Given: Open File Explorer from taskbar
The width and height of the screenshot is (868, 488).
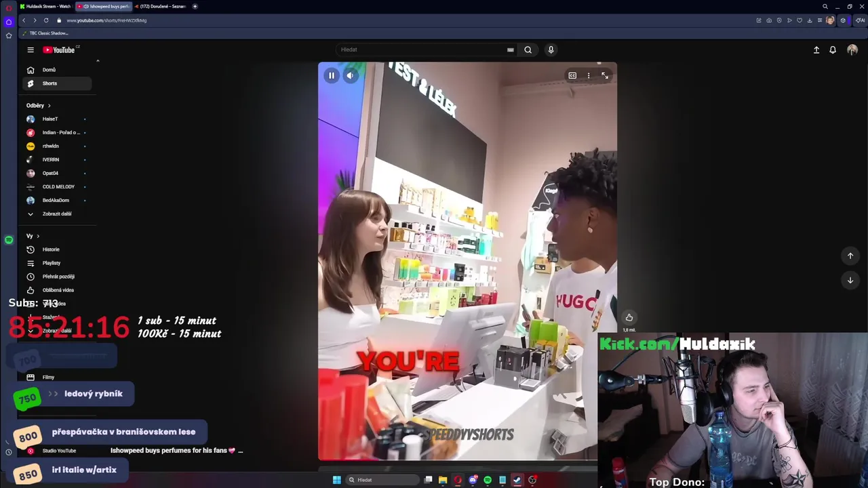Looking at the screenshot, I should (x=443, y=480).
